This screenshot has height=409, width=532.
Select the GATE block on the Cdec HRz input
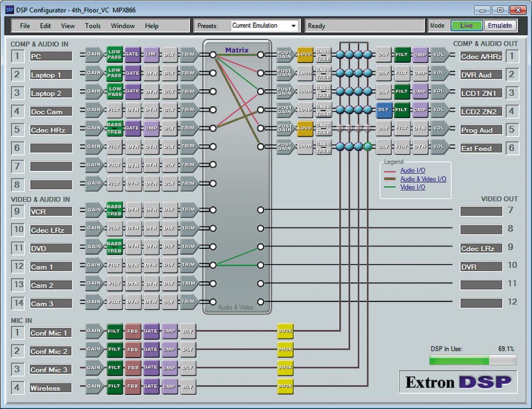pyautogui.click(x=131, y=129)
